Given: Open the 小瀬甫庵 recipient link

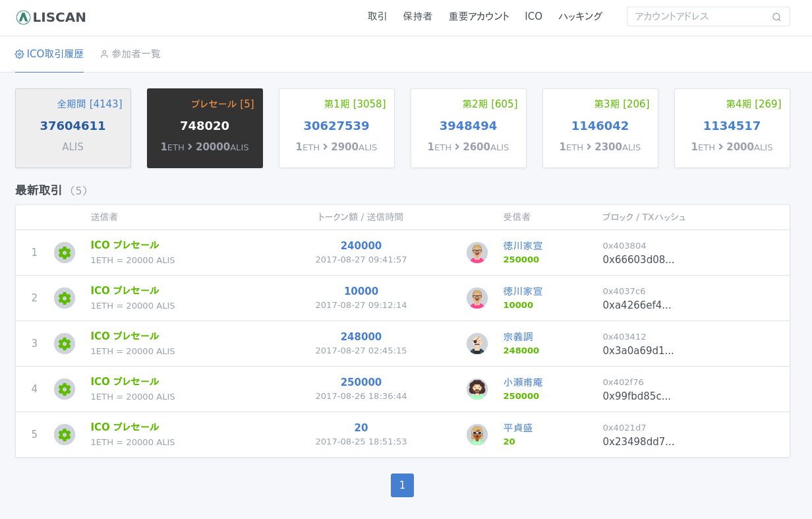Looking at the screenshot, I should 523,382.
